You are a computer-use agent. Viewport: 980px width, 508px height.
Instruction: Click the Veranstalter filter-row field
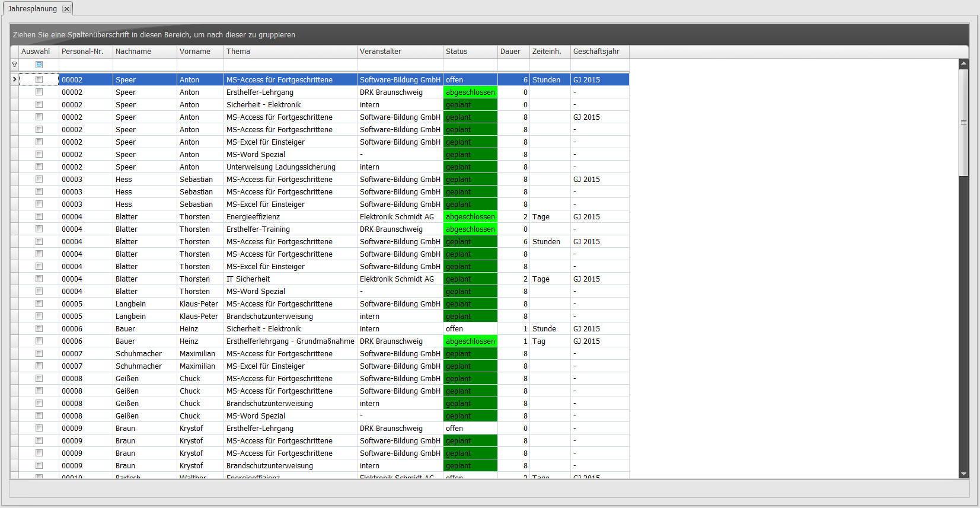coord(400,65)
